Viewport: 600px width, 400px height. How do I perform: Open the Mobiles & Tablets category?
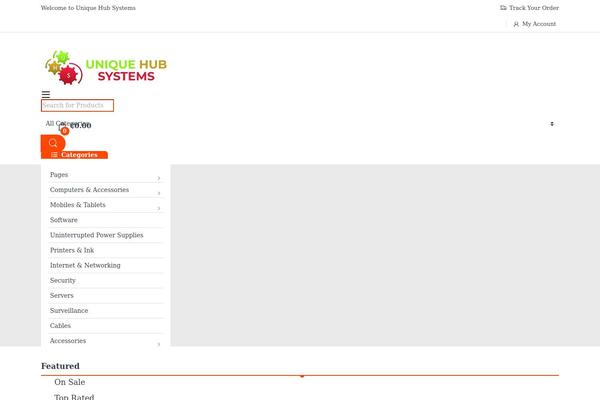(x=78, y=205)
